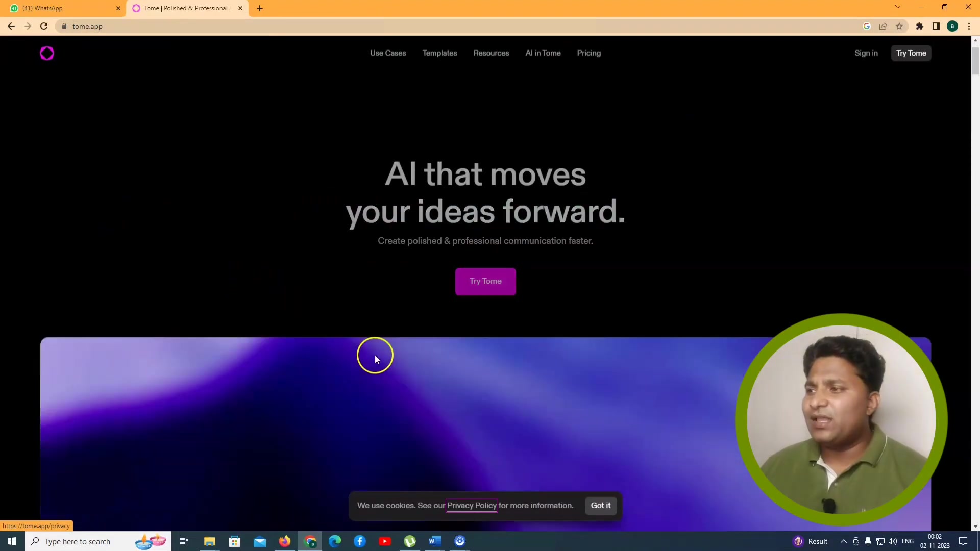Open the Chrome profile avatar
The width and height of the screenshot is (980, 551).
click(x=952, y=26)
